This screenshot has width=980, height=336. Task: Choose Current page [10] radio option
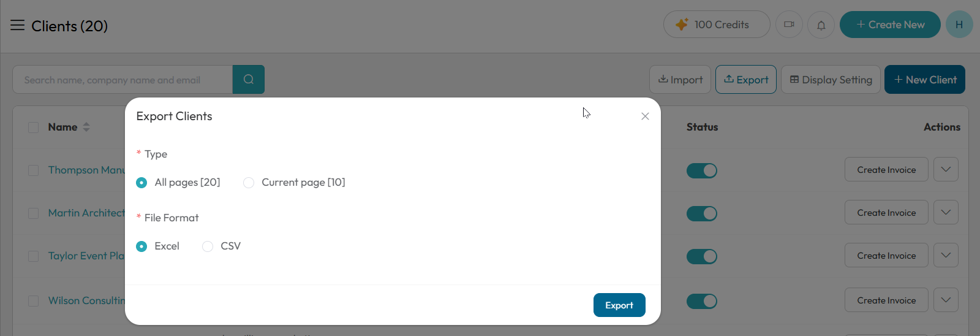click(249, 183)
